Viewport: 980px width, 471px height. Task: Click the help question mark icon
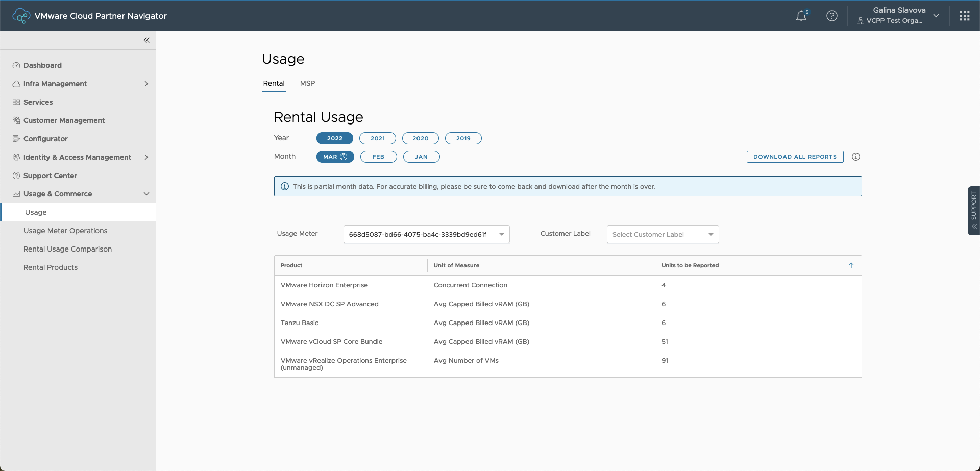(832, 16)
